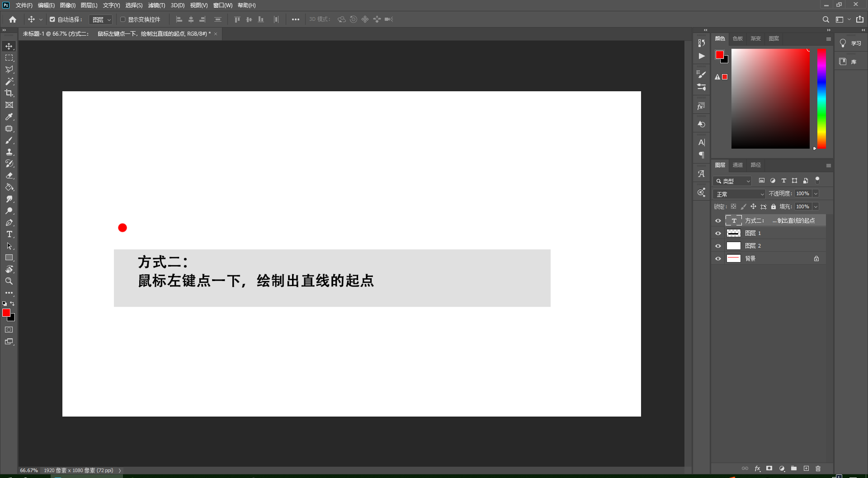Select the Paint Bucket tool

point(9,187)
